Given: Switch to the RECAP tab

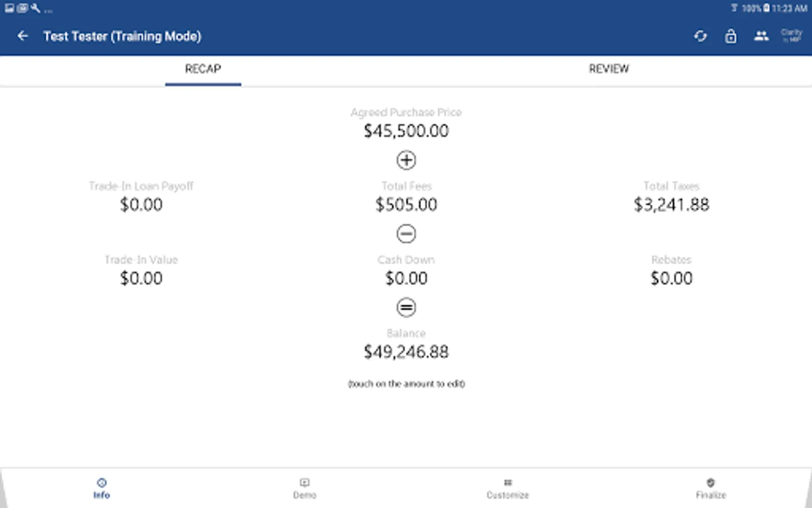Looking at the screenshot, I should coord(203,69).
